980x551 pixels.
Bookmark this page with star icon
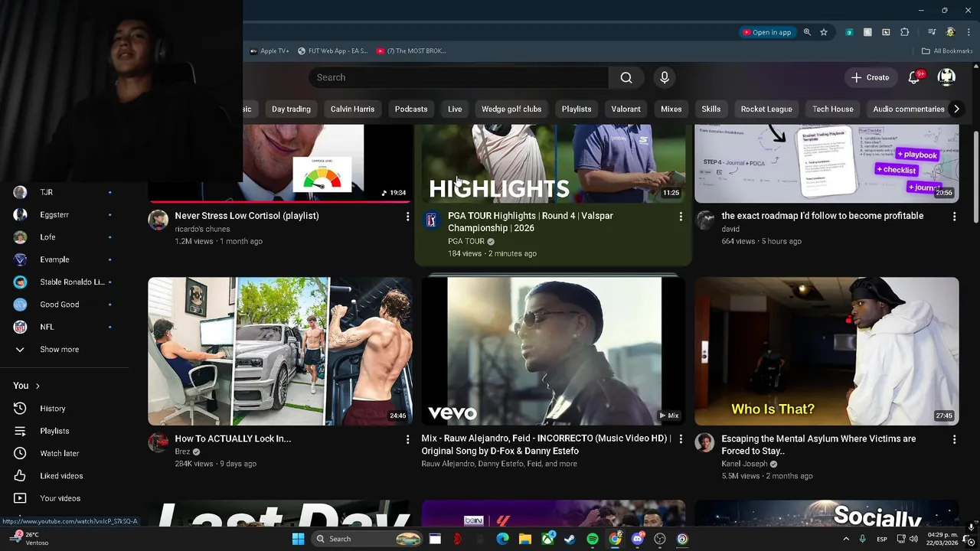(824, 32)
